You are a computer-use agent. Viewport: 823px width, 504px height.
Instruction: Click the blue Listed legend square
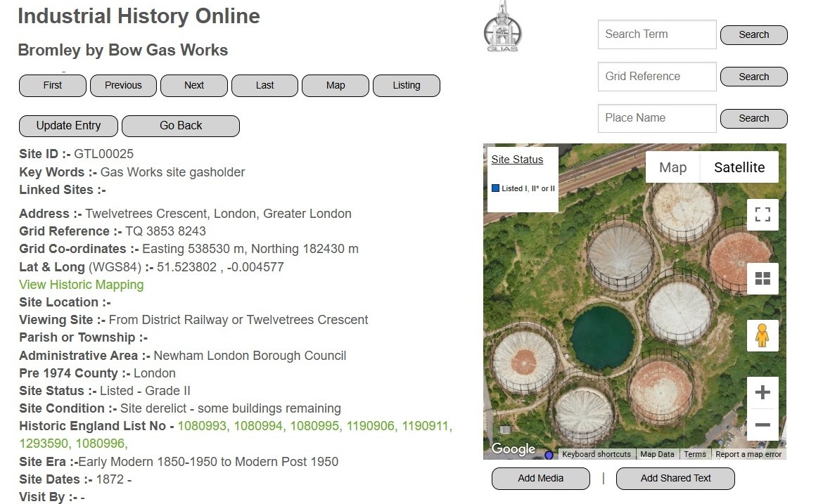tap(495, 188)
